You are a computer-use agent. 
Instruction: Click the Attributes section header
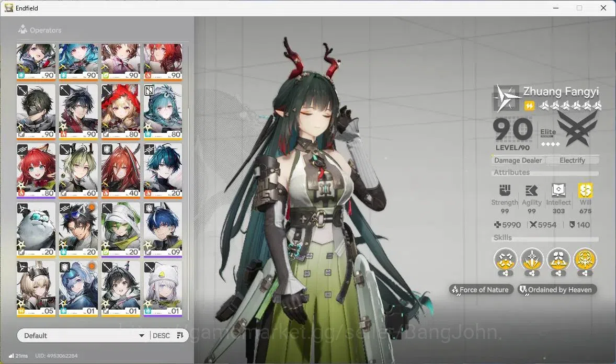[511, 172]
